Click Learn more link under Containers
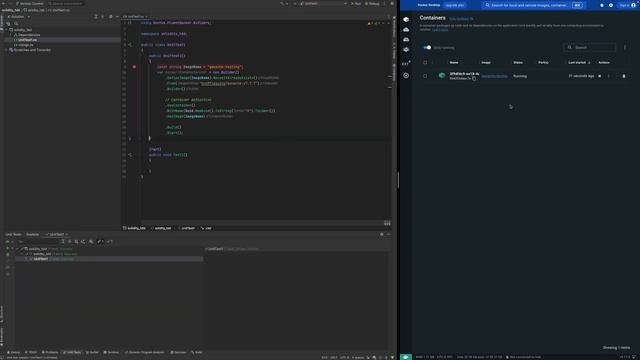This screenshot has height=360, width=640. 440,29
